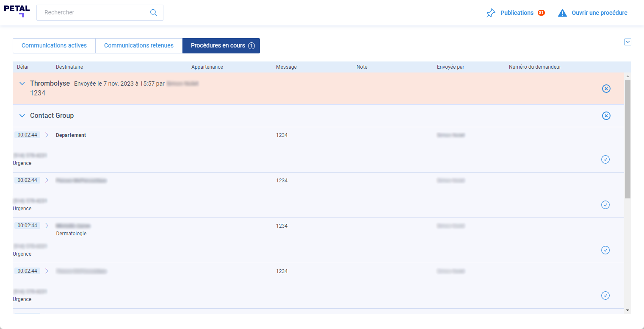The image size is (644, 329).
Task: Open the dropdown box at top right of table
Action: coord(628,42)
